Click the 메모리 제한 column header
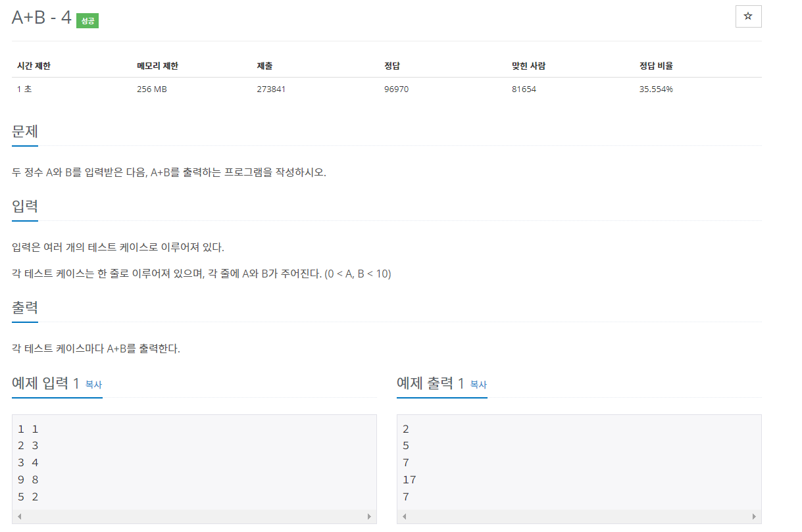Screen dimensions: 802x532 (x=157, y=66)
